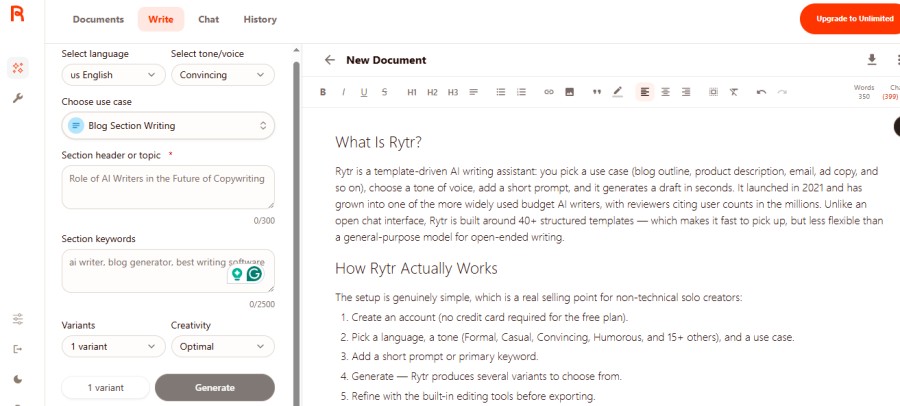
Task: Clear text formatting
Action: coord(734,92)
